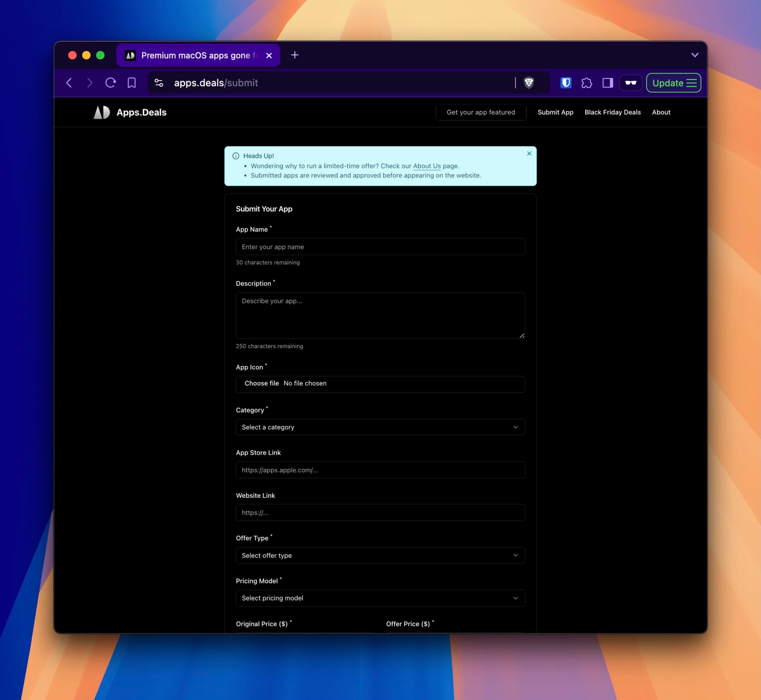The image size is (761, 700).
Task: Dismiss the Heads Up banner
Action: pyautogui.click(x=529, y=153)
